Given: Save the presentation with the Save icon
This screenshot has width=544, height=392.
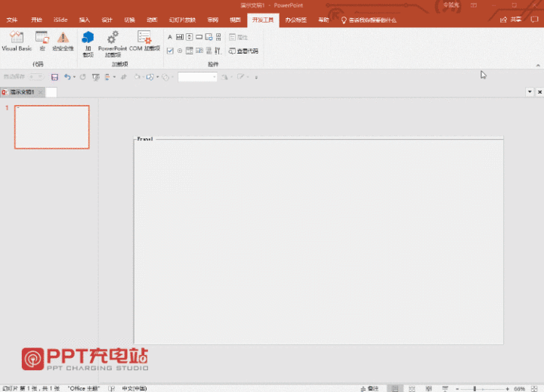Looking at the screenshot, I should [54, 77].
